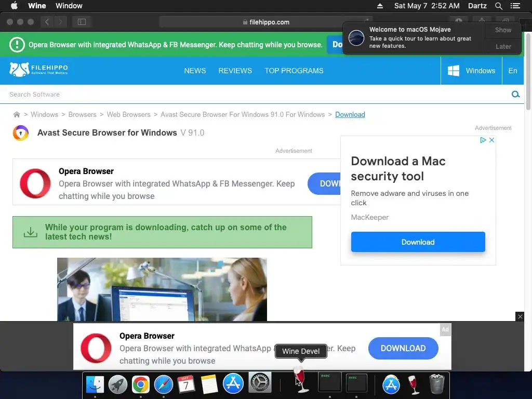The height and width of the screenshot is (399, 532).
Task: Click red Opera logo in bottom ad
Action: pyautogui.click(x=96, y=348)
